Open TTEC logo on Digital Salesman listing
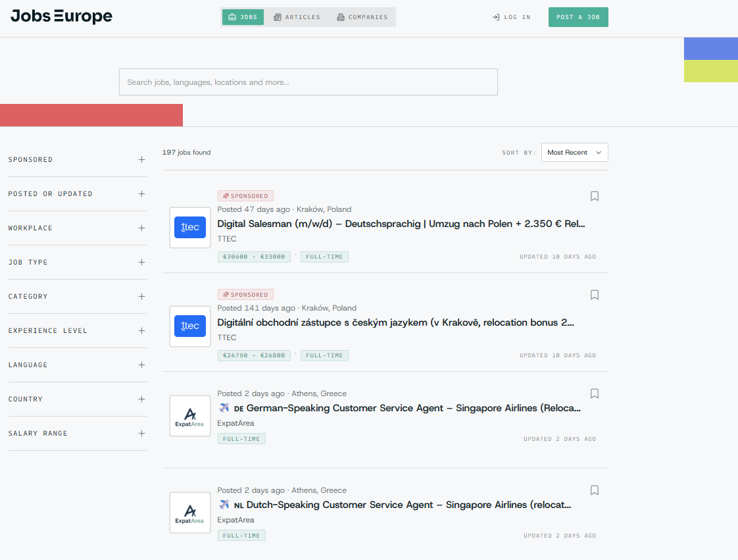Screen dimensions: 738x560 click(x=190, y=228)
